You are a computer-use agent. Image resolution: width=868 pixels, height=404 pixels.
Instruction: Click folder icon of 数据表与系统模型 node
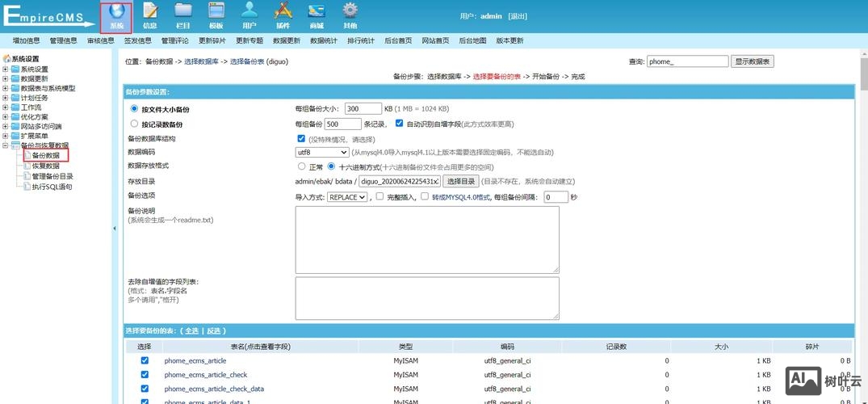point(15,88)
